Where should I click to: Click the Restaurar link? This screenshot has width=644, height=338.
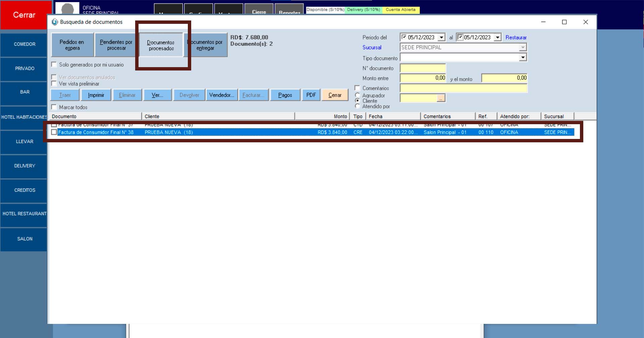[516, 38]
